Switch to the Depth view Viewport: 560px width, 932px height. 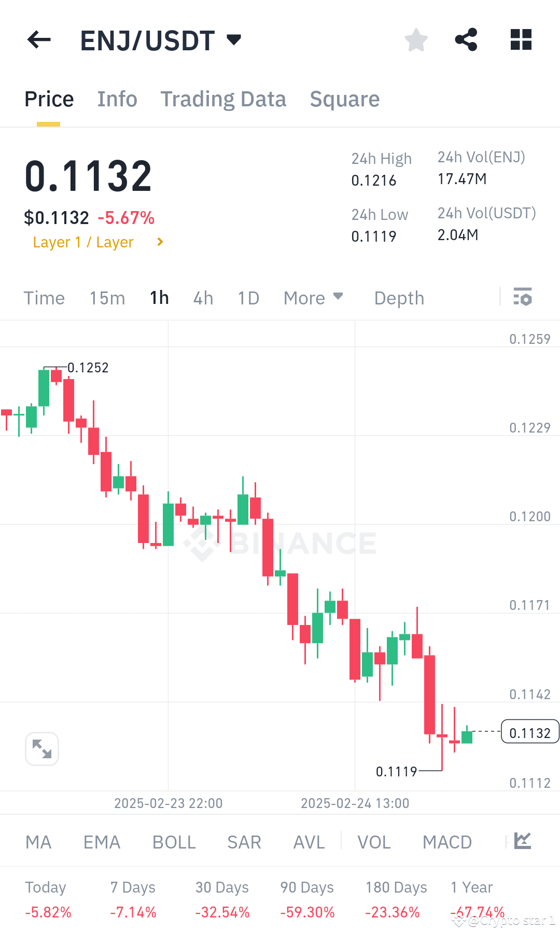[399, 298]
